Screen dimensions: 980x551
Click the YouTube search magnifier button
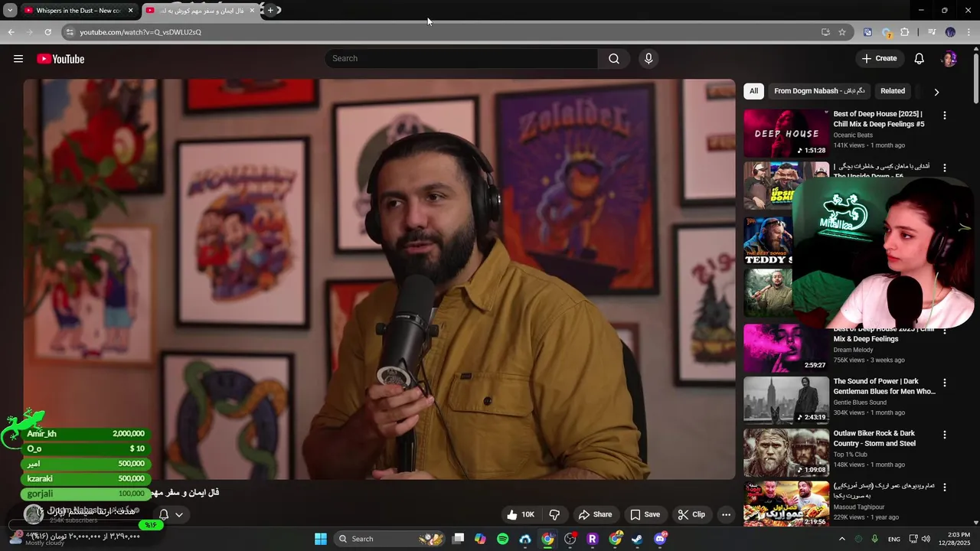[x=614, y=59]
